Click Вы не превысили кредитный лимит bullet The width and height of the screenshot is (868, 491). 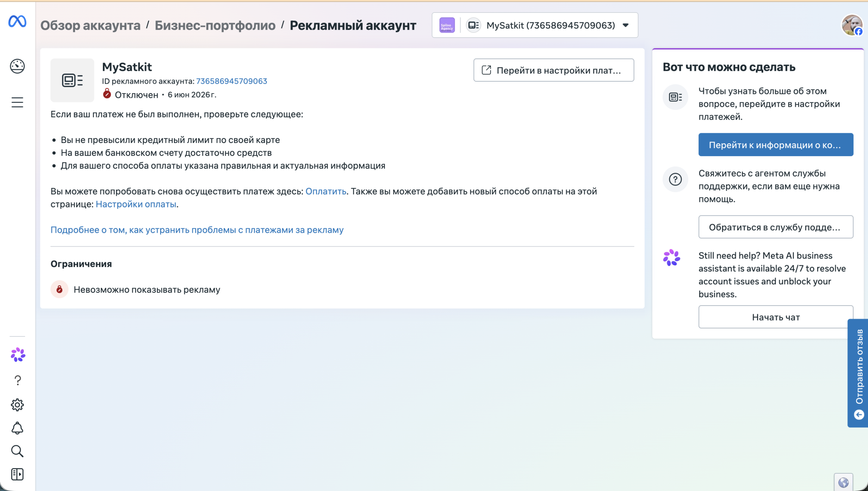click(x=170, y=140)
